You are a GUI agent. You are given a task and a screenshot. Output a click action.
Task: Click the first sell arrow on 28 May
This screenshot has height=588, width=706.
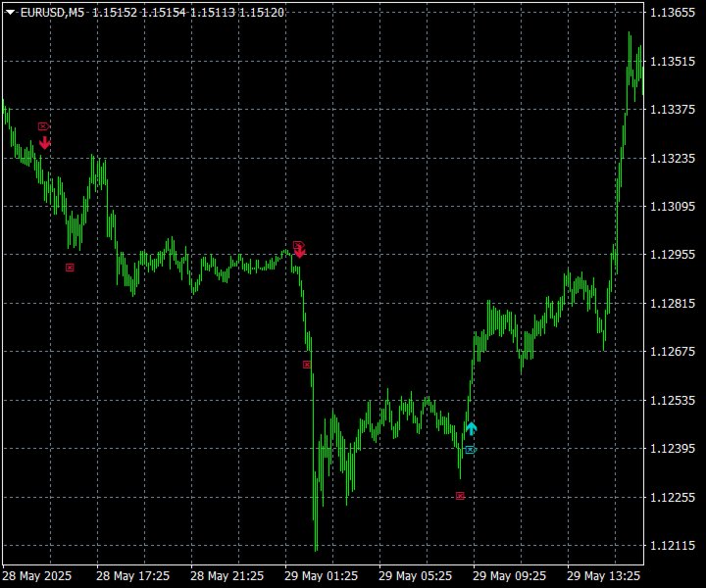(44, 143)
